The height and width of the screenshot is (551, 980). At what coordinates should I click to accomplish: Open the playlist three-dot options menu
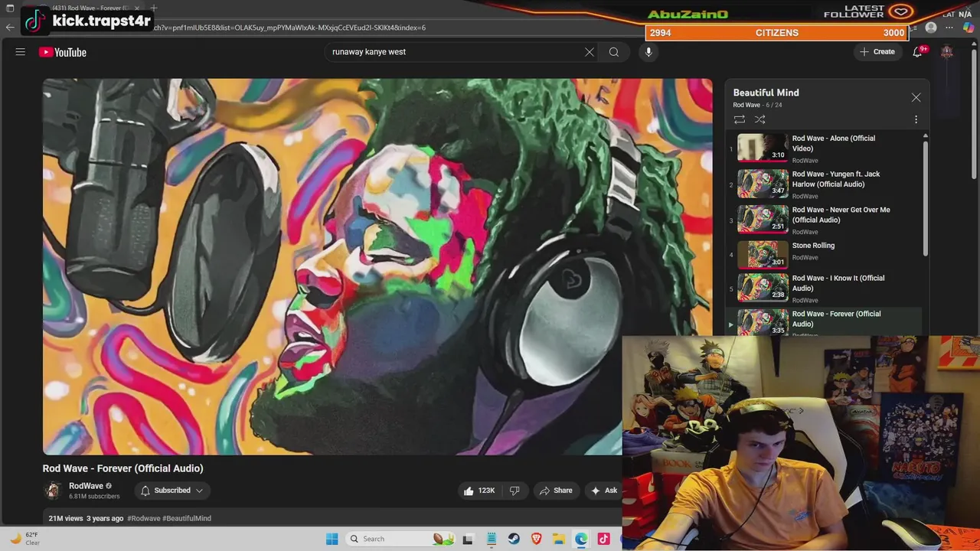(916, 119)
